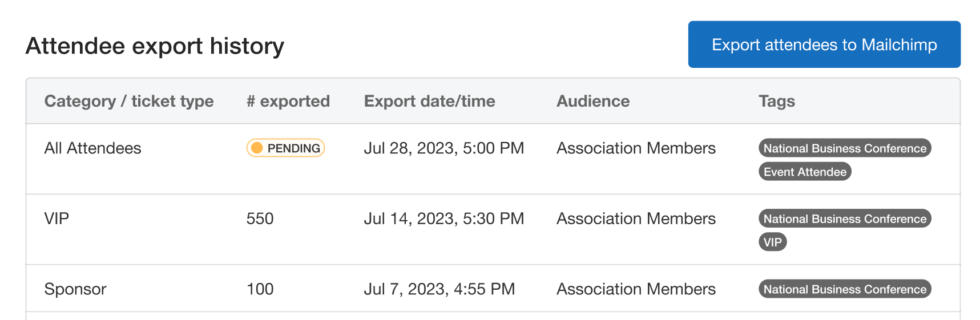The width and height of the screenshot is (980, 320).
Task: Click Association Members in the VIP row
Action: [635, 218]
